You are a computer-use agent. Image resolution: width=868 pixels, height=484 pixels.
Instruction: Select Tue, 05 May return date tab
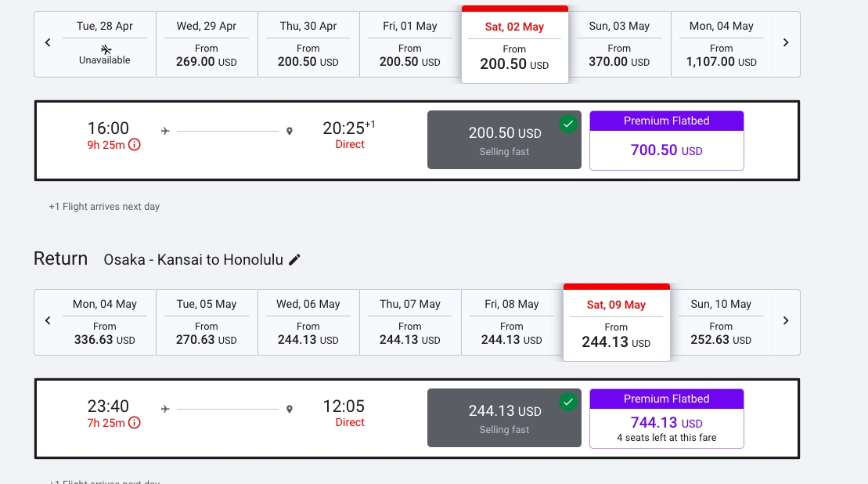click(207, 323)
